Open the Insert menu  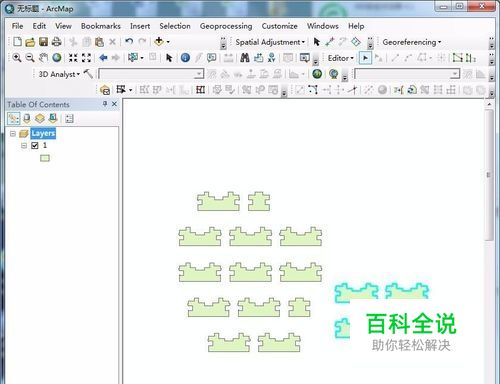(x=140, y=26)
